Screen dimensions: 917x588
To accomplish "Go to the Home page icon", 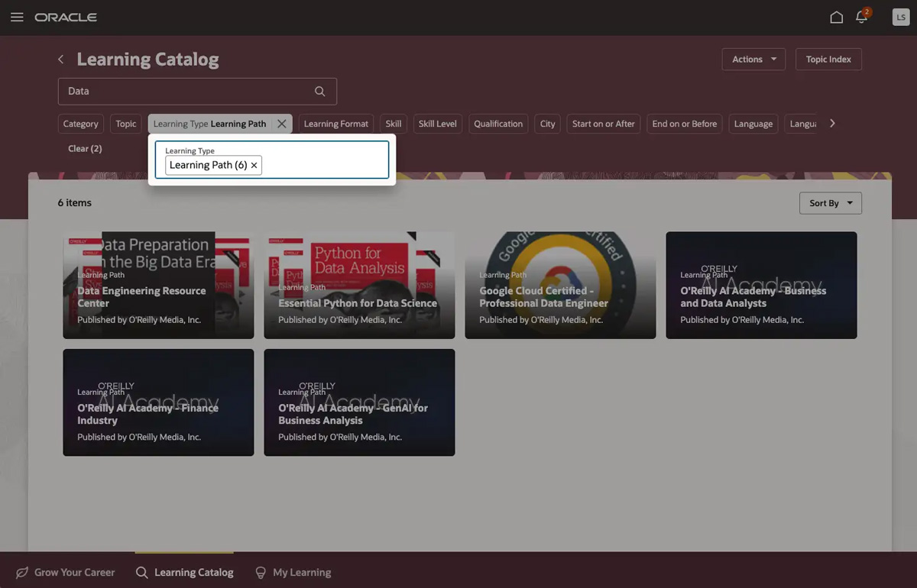I will [837, 17].
